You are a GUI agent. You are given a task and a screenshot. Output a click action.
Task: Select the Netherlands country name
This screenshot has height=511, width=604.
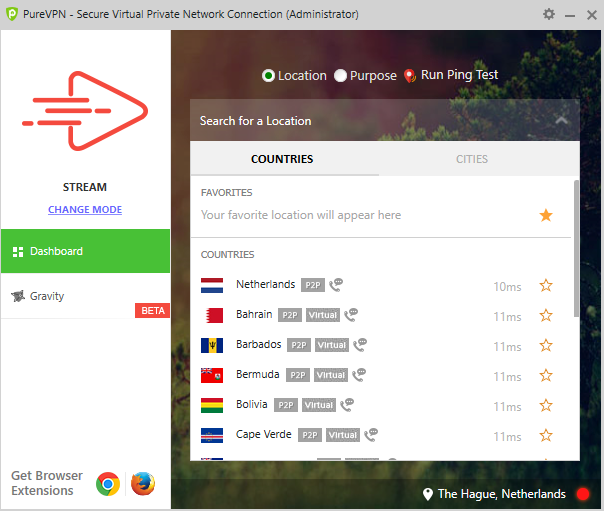265,285
